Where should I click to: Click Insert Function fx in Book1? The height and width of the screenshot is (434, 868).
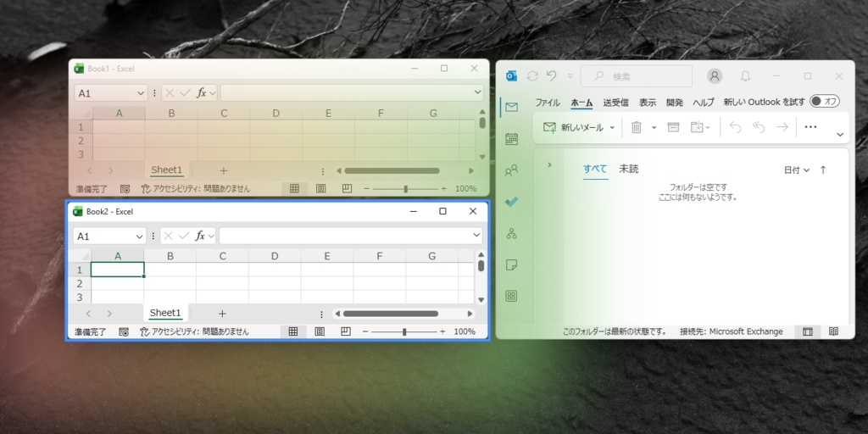(201, 93)
